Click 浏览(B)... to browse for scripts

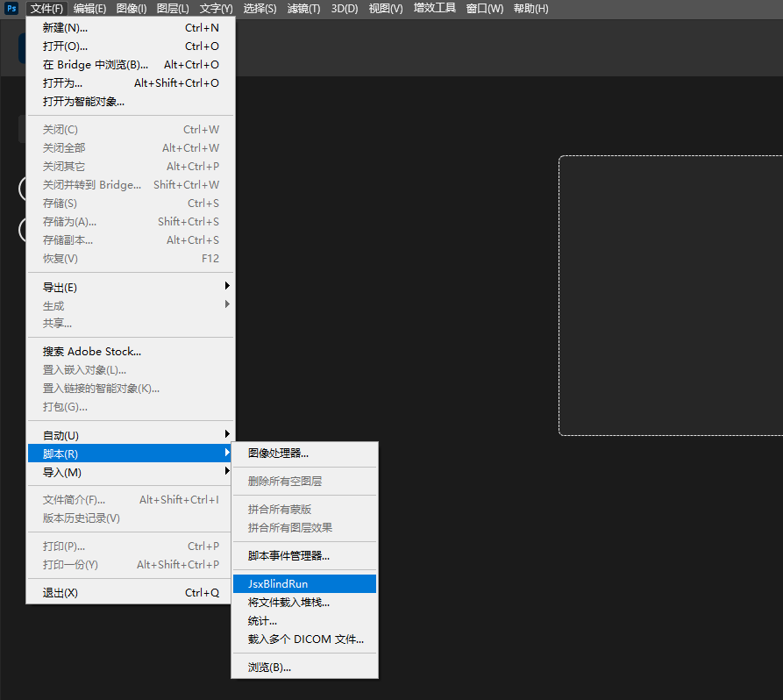[x=269, y=667]
